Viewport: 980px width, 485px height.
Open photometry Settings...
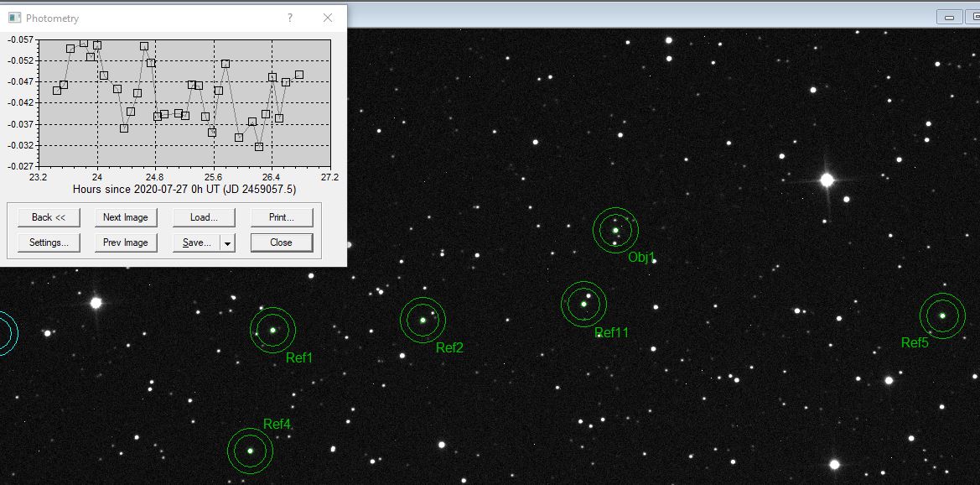click(x=49, y=242)
